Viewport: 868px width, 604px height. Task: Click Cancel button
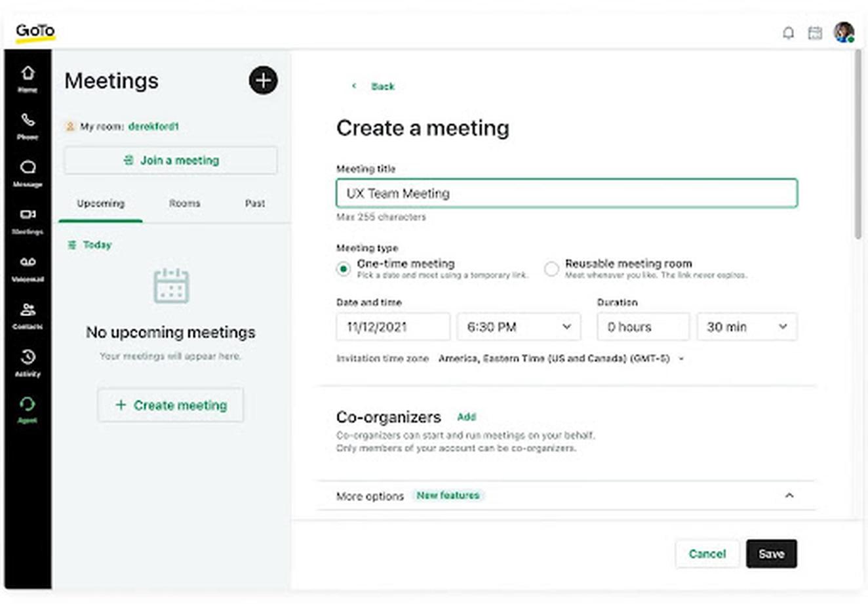707,554
